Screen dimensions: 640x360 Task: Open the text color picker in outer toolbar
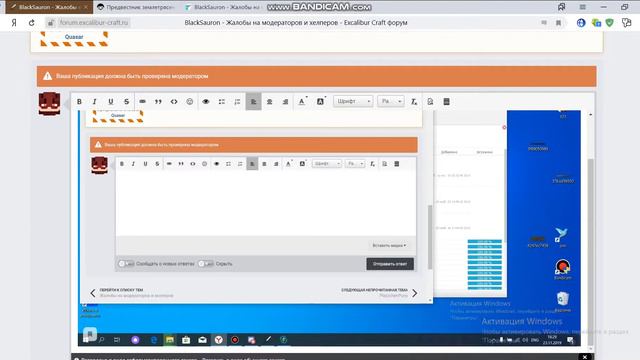click(x=302, y=102)
